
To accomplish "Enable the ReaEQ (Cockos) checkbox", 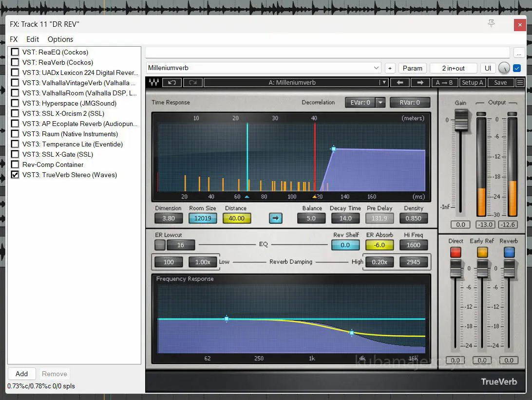I will tap(15, 52).
